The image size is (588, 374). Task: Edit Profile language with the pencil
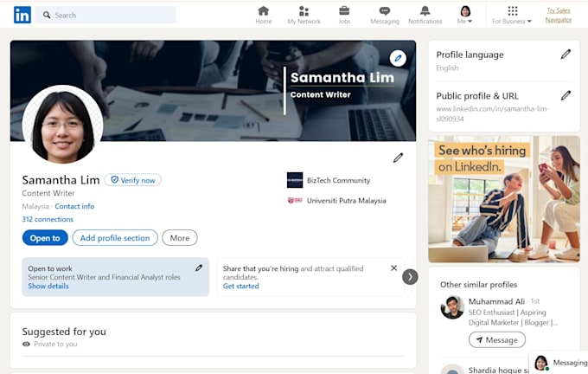pos(566,55)
